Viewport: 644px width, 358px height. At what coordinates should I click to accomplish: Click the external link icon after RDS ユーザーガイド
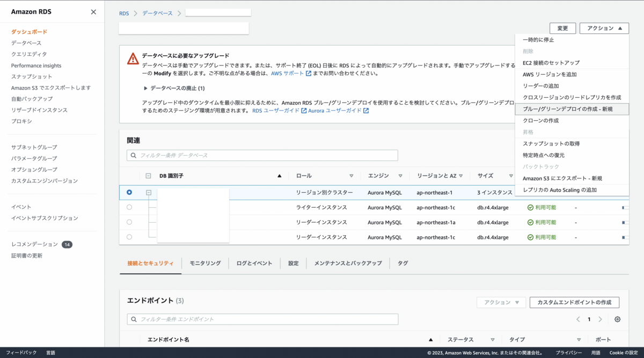click(304, 111)
